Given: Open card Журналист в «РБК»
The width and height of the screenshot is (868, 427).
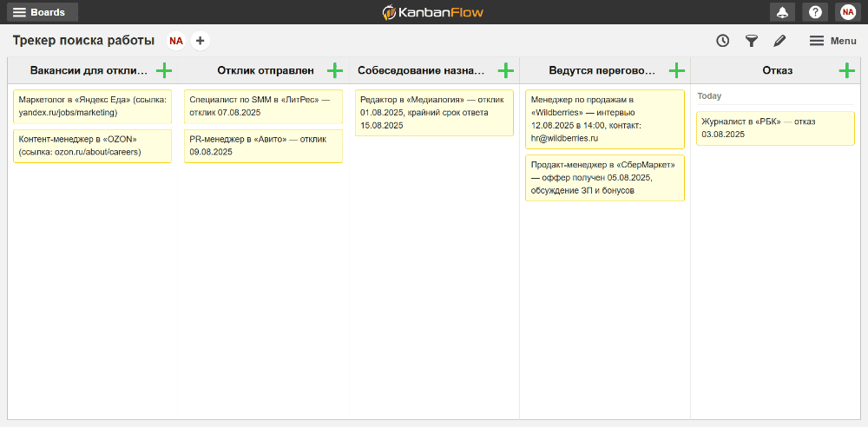Looking at the screenshot, I should 775,128.
